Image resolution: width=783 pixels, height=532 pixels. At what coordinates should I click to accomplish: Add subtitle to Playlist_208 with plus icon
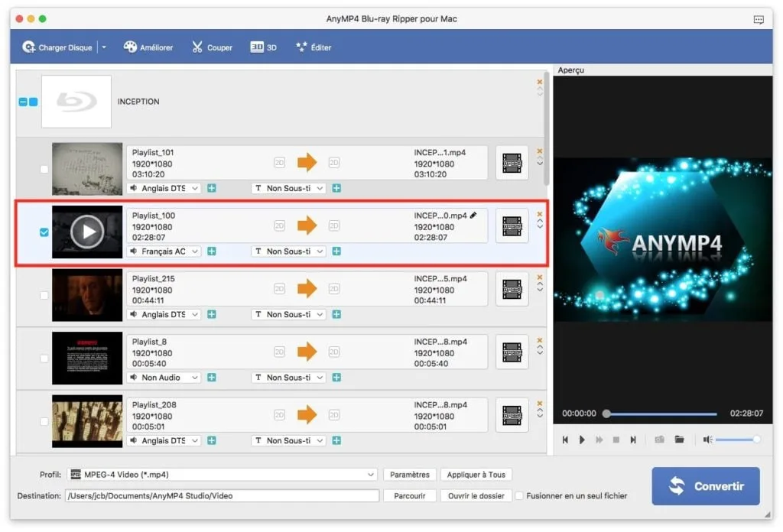[x=336, y=441]
